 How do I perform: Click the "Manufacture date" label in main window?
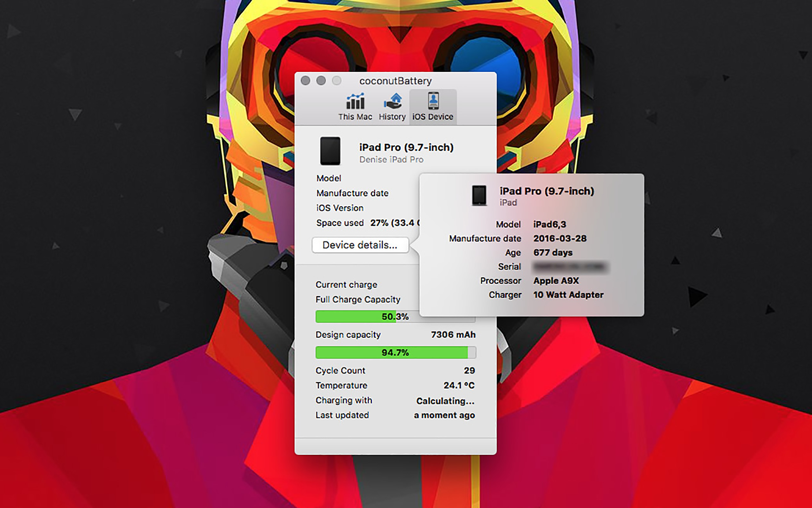click(352, 193)
